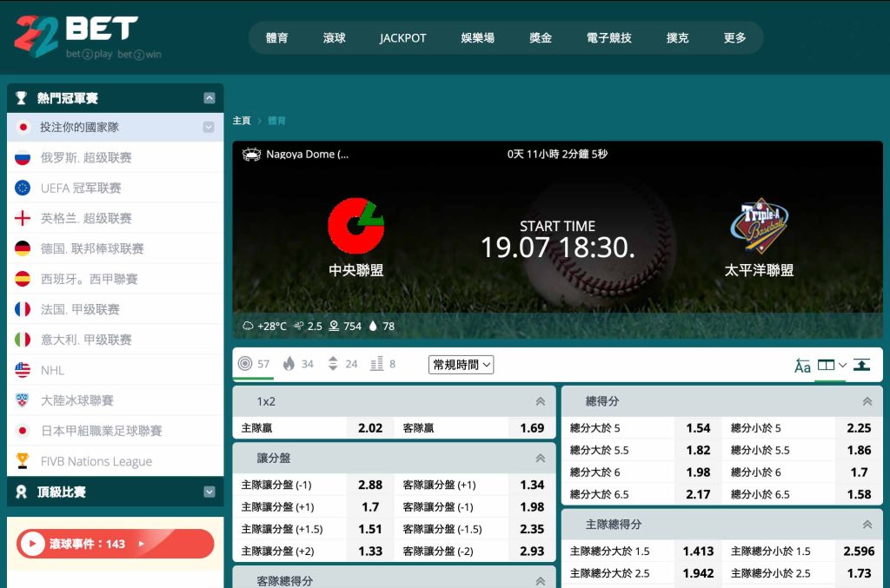This screenshot has height=588, width=890.
Task: Click the FIVB trophy icon
Action: [23, 460]
